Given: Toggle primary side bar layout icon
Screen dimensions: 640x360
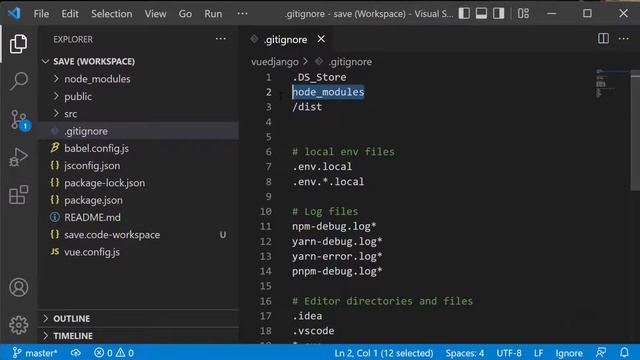Looking at the screenshot, I should pos(464,13).
